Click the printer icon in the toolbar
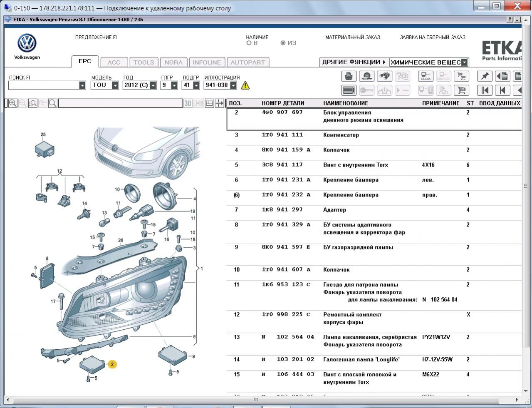The width and height of the screenshot is (532, 408). pos(349,76)
